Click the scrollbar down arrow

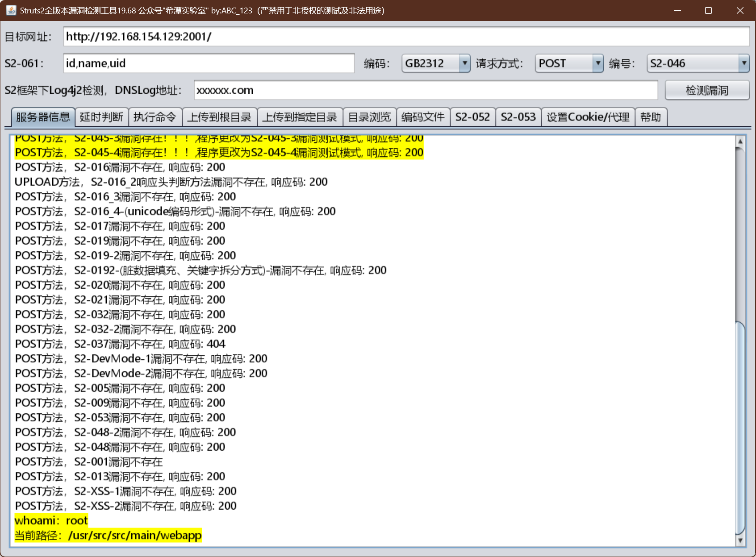(x=740, y=540)
